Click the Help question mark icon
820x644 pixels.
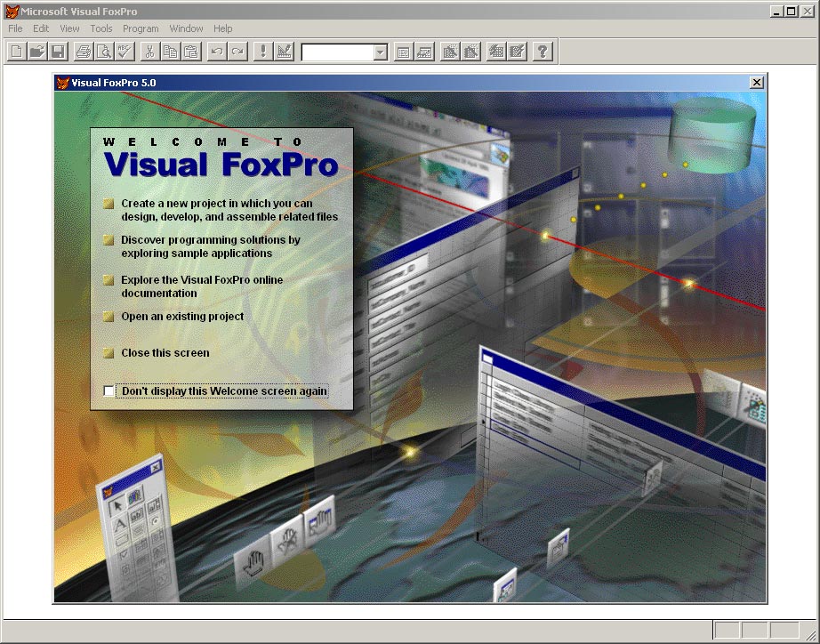click(543, 52)
